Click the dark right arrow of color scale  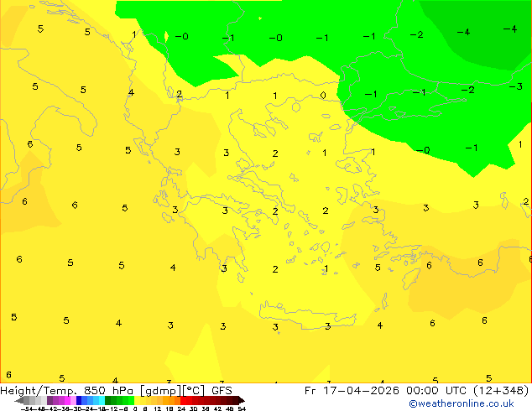(x=242, y=400)
